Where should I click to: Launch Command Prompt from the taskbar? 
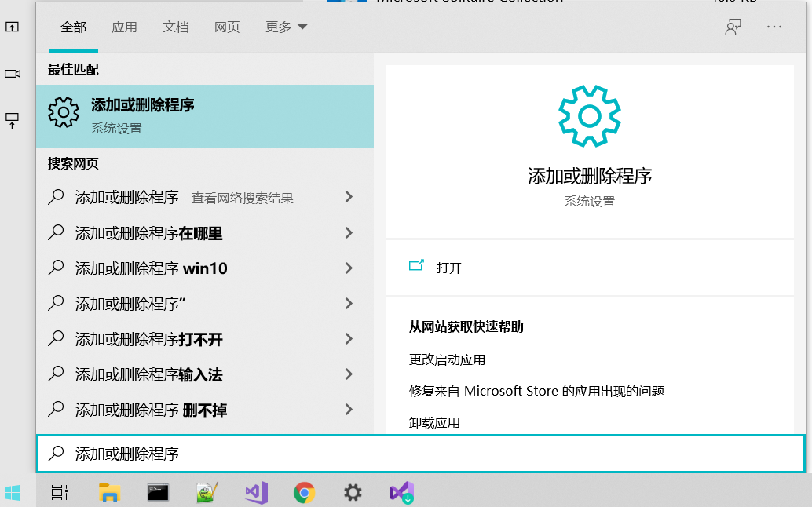(157, 492)
